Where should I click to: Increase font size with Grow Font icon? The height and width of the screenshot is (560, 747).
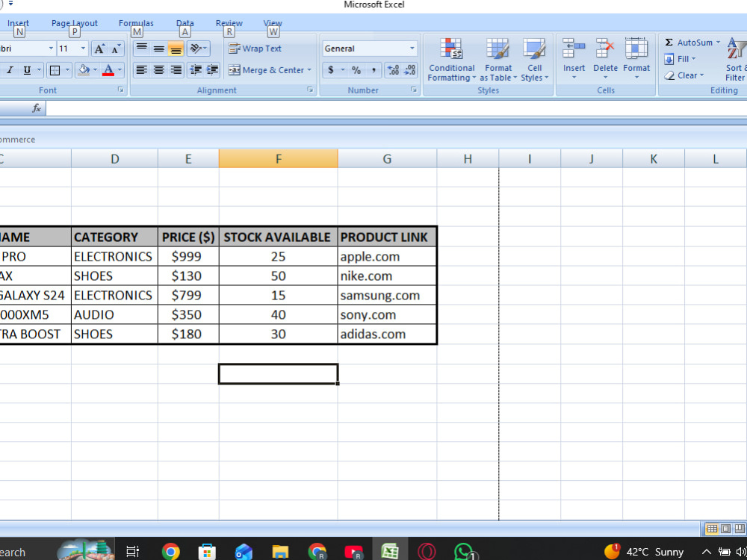99,49
